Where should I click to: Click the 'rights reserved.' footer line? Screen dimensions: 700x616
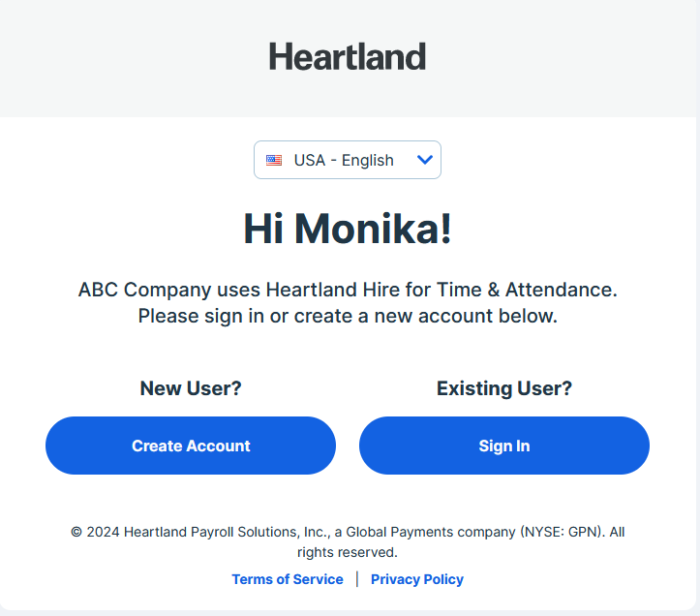pyautogui.click(x=348, y=552)
